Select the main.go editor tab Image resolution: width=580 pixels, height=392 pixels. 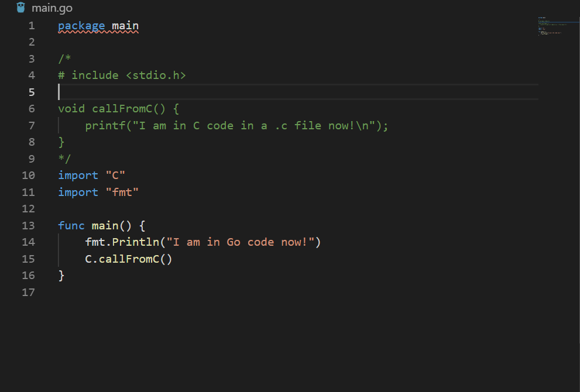pos(50,8)
